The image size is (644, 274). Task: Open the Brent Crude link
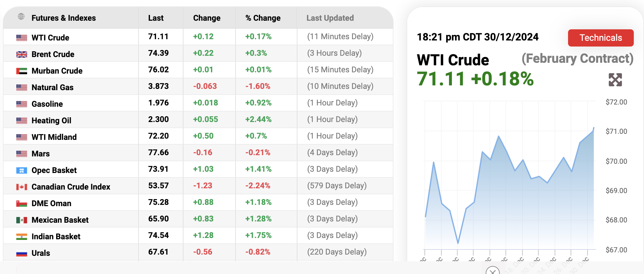click(53, 54)
